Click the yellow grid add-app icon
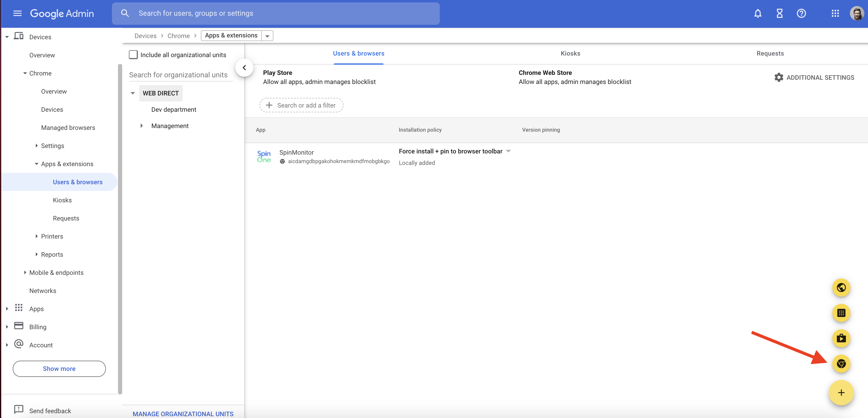Image resolution: width=868 pixels, height=418 pixels. click(841, 313)
